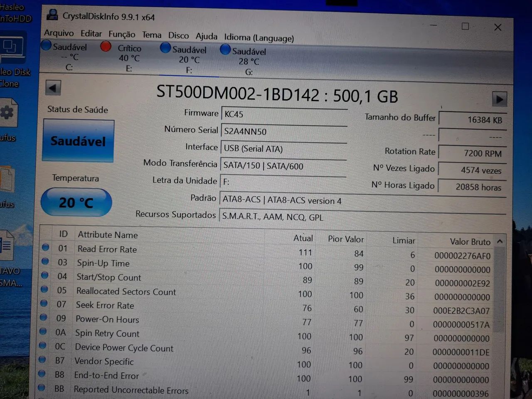Select the Reallocated Sectors Count row
The width and height of the screenshot is (532, 399).
point(266,293)
